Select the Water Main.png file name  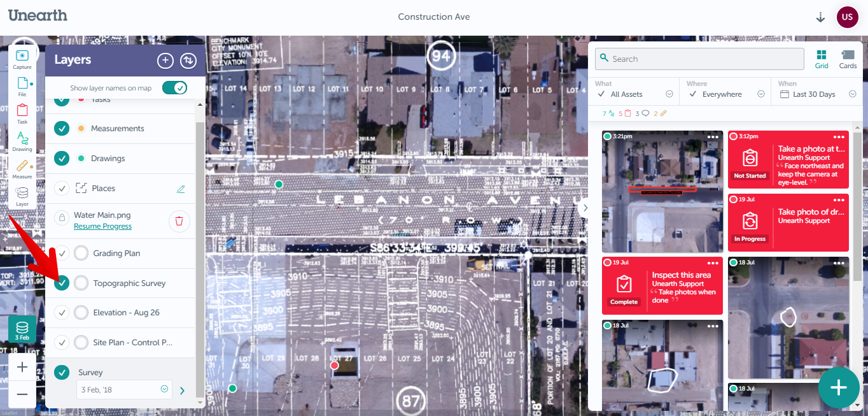(102, 215)
